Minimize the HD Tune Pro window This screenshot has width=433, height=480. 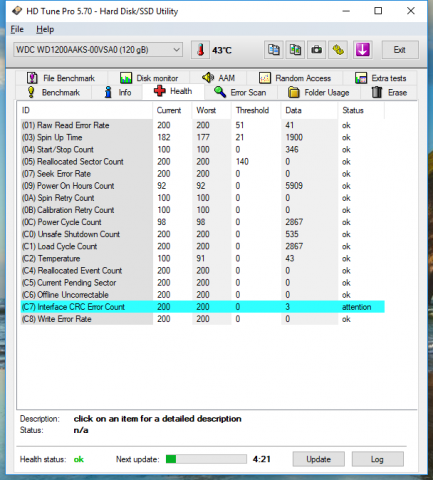[x=346, y=11]
